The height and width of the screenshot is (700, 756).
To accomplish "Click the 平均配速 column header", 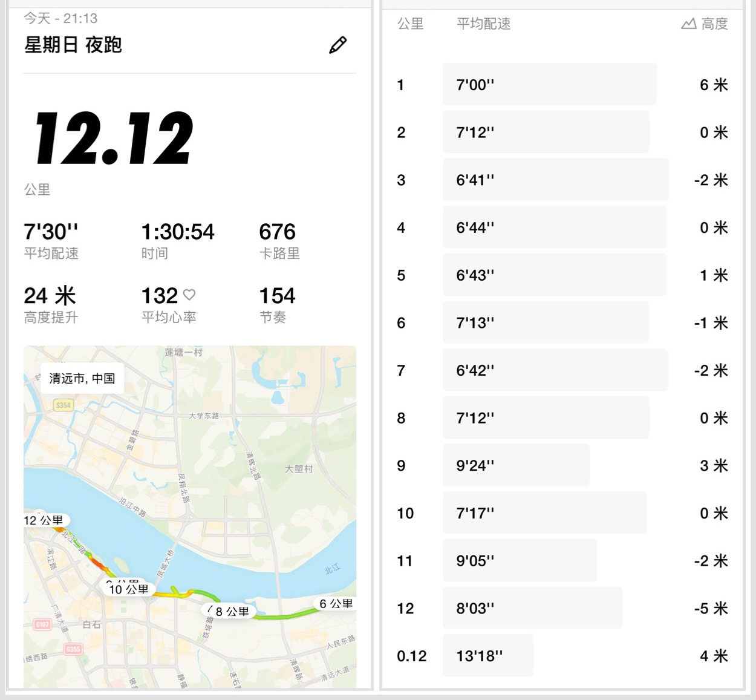I will (x=483, y=24).
